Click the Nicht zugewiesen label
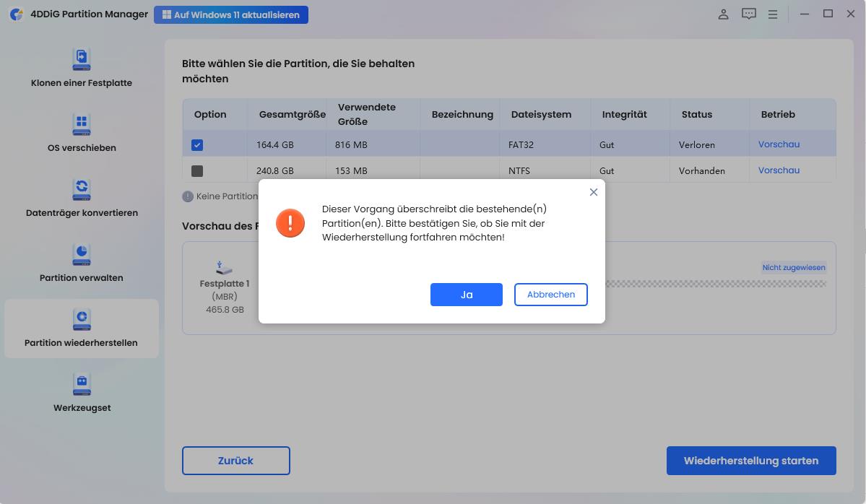 click(794, 267)
